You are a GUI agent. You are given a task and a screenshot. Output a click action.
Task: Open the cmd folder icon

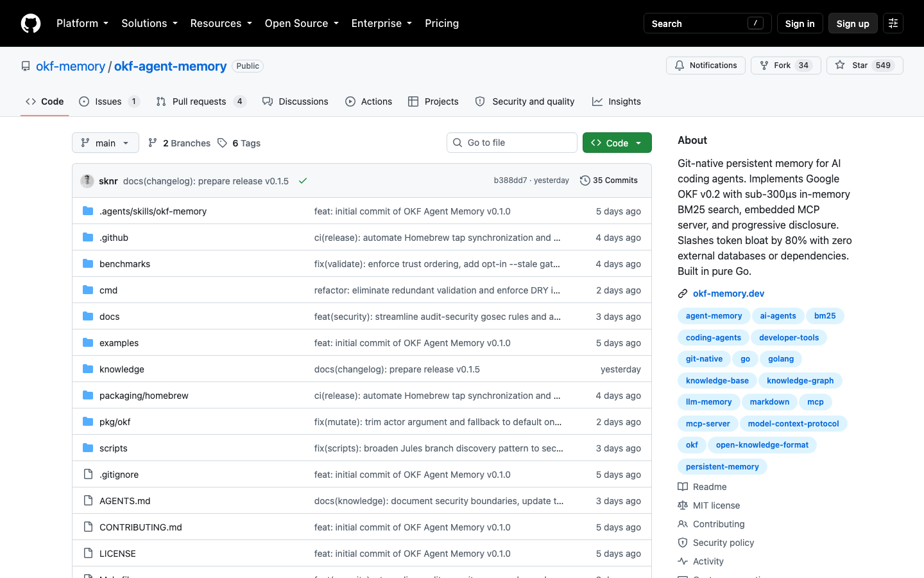[x=88, y=290]
